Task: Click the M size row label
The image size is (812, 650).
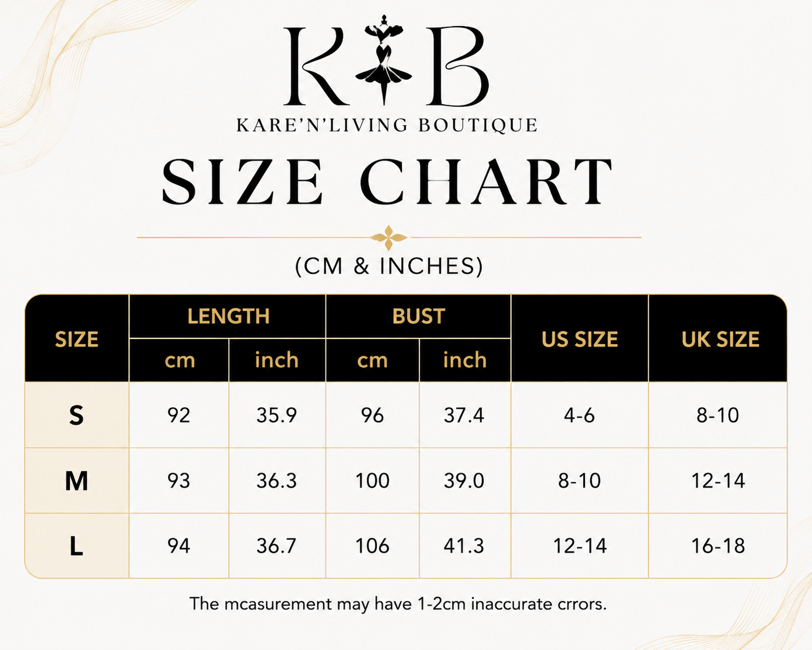Action: point(76,480)
